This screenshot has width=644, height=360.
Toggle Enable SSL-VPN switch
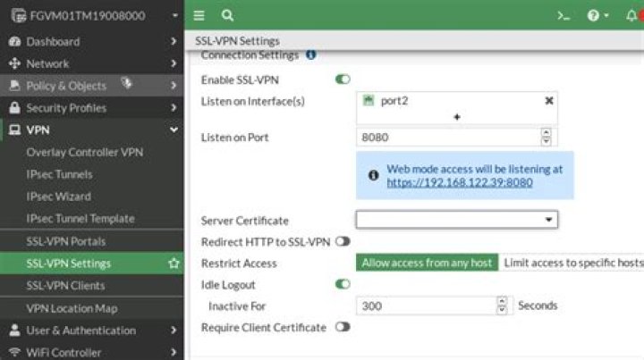click(x=343, y=80)
